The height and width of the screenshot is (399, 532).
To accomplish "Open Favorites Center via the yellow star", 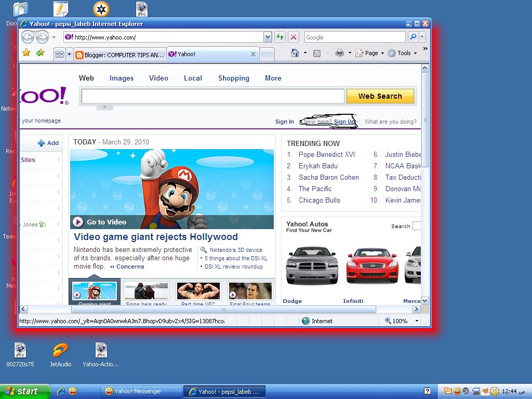I will [x=26, y=53].
